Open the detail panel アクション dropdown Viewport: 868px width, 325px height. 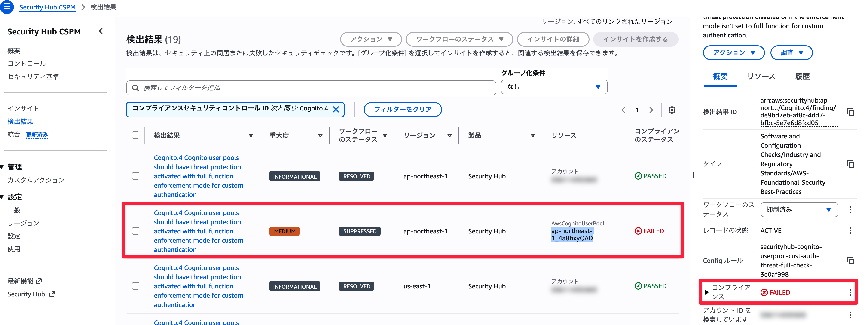click(734, 53)
